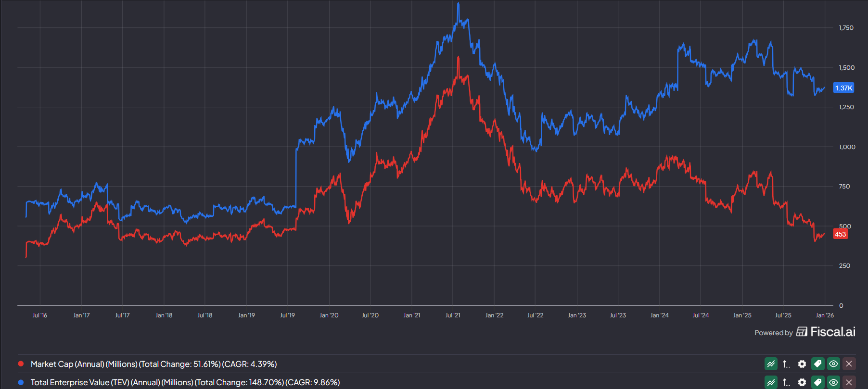Select the Total Enterprise Value (TEV) legend label

[x=185, y=382]
